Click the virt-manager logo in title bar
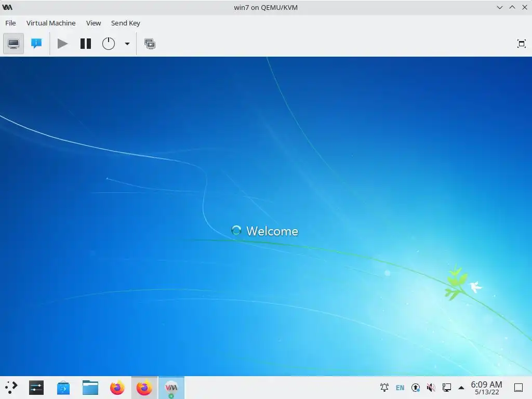Image resolution: width=532 pixels, height=399 pixels. tap(7, 7)
